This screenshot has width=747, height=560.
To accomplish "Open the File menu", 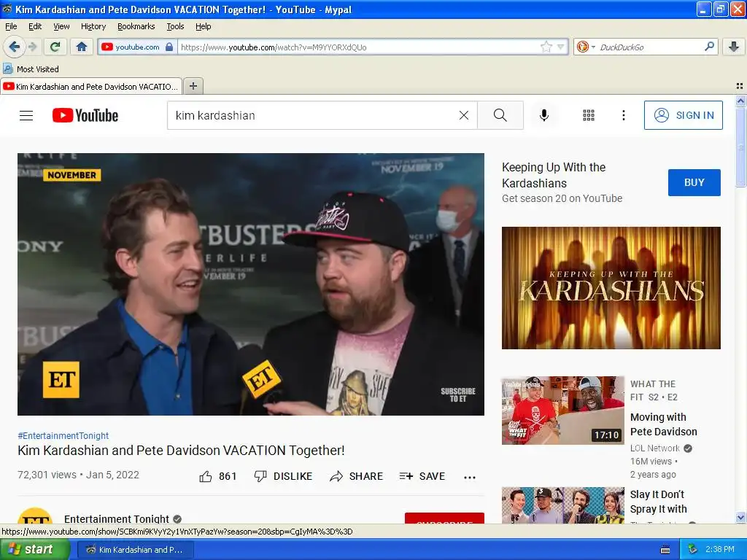I will (x=11, y=26).
